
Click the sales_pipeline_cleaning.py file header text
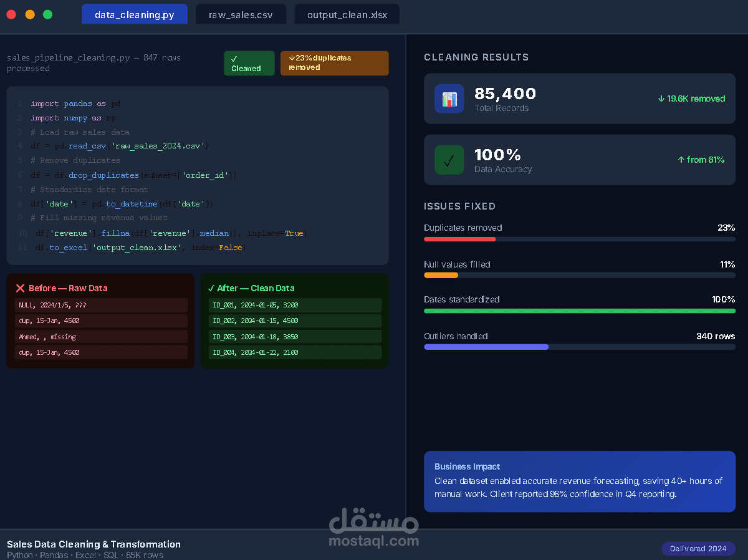93,63
